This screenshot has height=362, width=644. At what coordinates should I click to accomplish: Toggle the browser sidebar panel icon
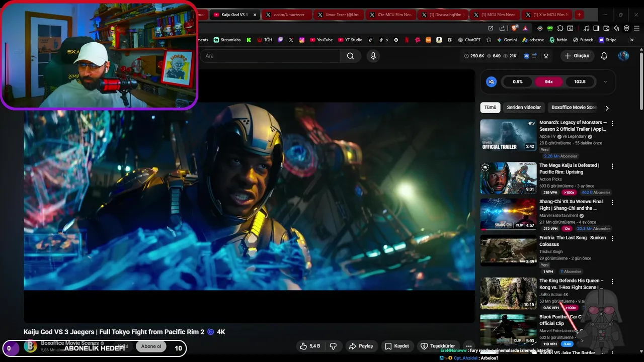pos(596,28)
